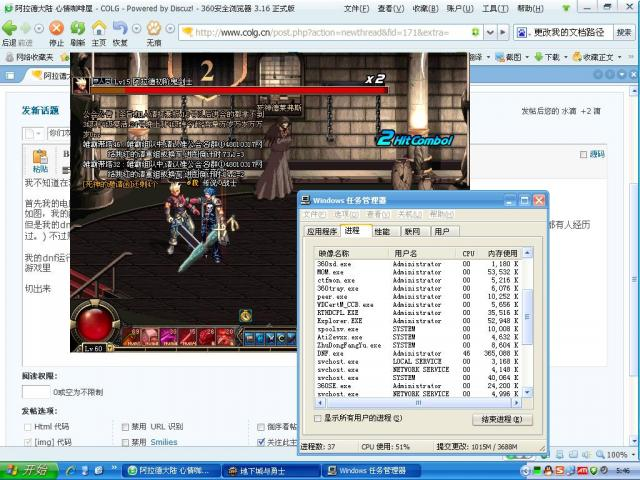The width and height of the screenshot is (640, 480).
Task: Enable showing processes from all users
Action: click(318, 419)
